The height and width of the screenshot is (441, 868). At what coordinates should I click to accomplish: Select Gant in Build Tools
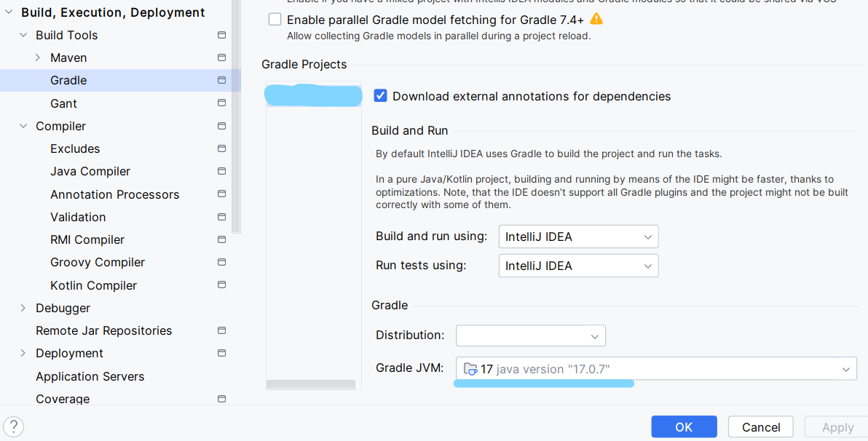point(63,103)
